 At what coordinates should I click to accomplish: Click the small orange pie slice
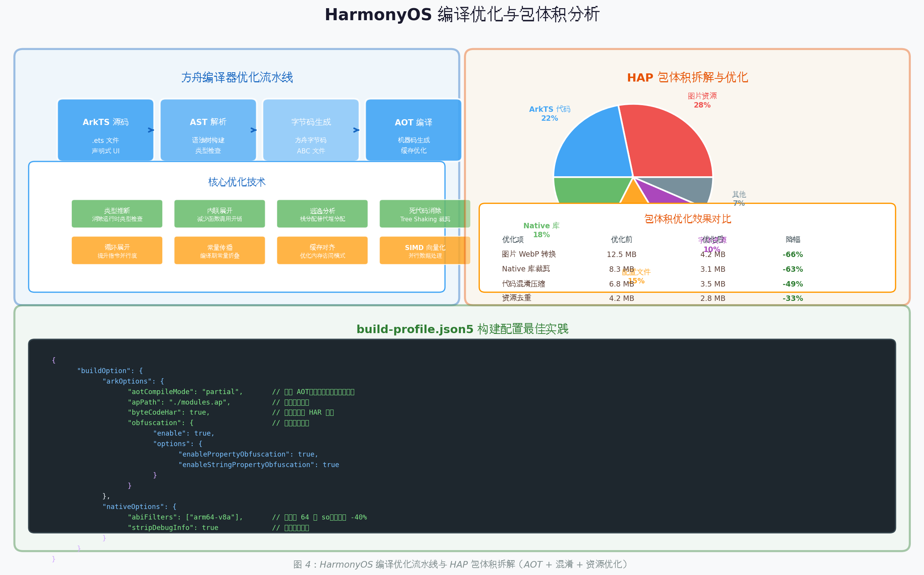tap(634, 195)
